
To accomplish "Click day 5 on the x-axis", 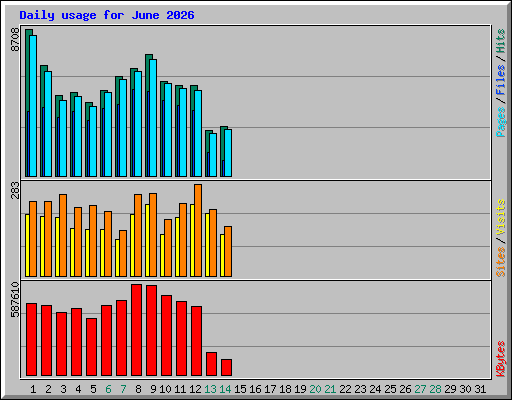I will [93, 389].
